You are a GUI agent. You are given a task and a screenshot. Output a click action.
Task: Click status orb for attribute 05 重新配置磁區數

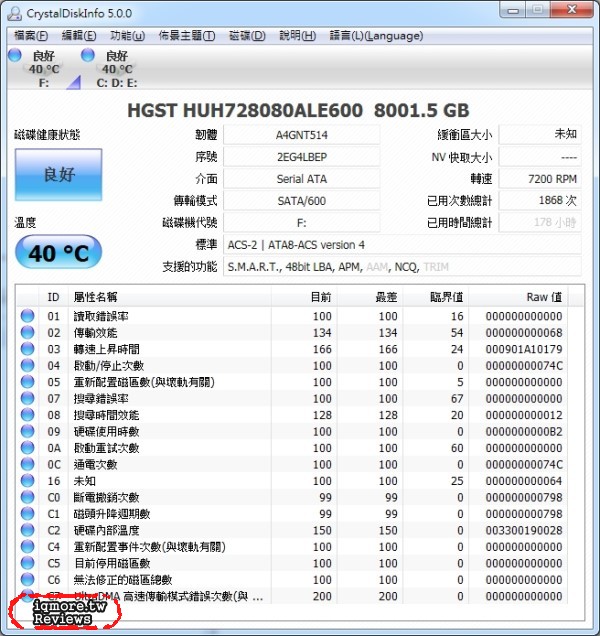coord(28,381)
